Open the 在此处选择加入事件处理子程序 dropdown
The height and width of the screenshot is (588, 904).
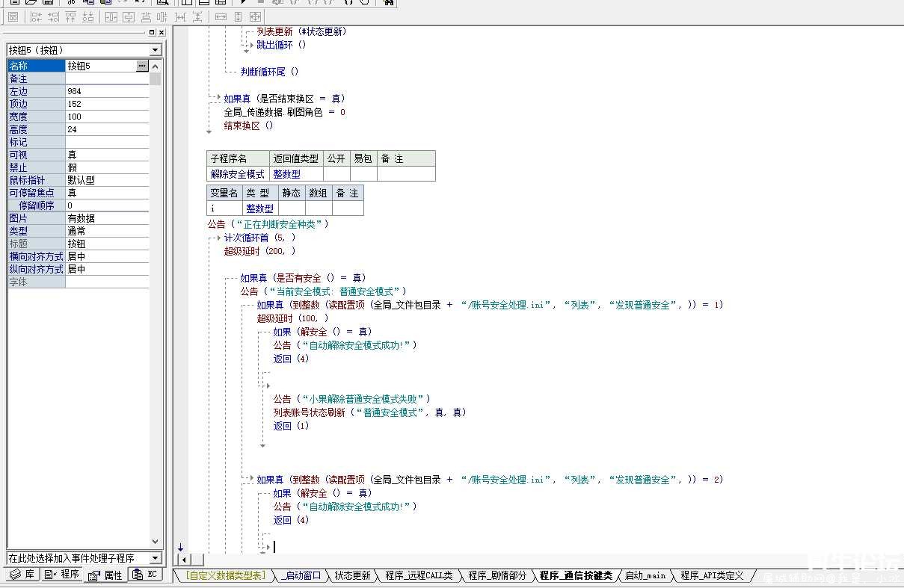[x=156, y=558]
